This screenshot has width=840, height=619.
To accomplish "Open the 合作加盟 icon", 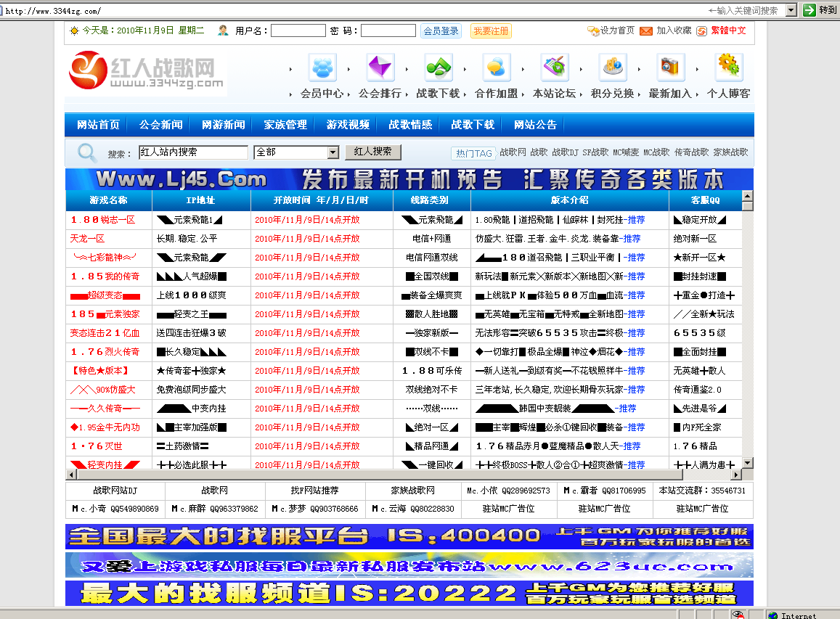I will click(x=497, y=68).
